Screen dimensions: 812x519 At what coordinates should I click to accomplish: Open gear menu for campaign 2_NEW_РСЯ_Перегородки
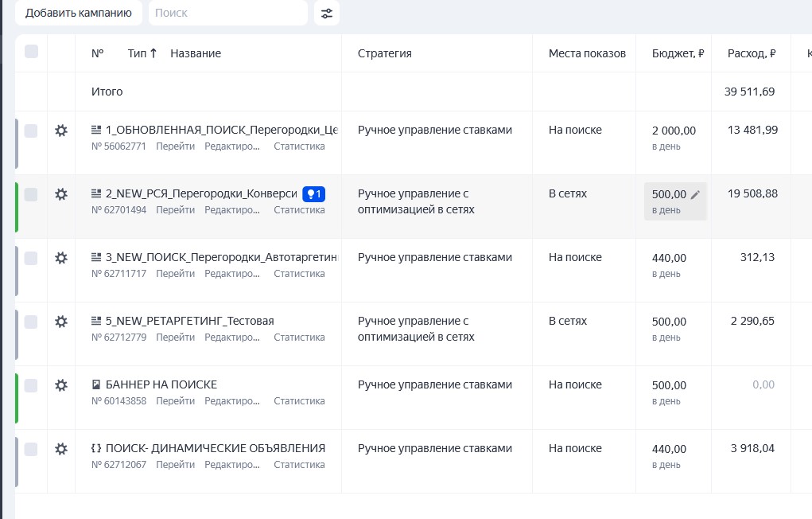click(x=61, y=194)
